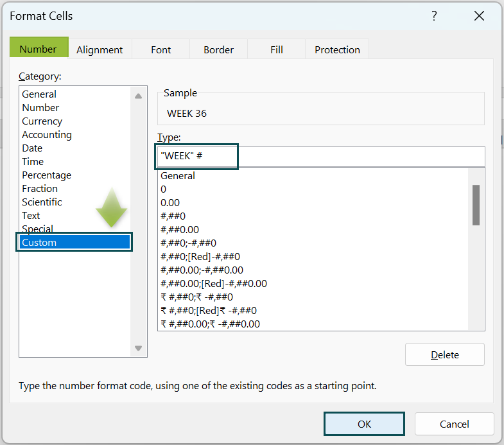Click the category list scroll-up arrow
This screenshot has height=445, width=504.
pyautogui.click(x=139, y=96)
